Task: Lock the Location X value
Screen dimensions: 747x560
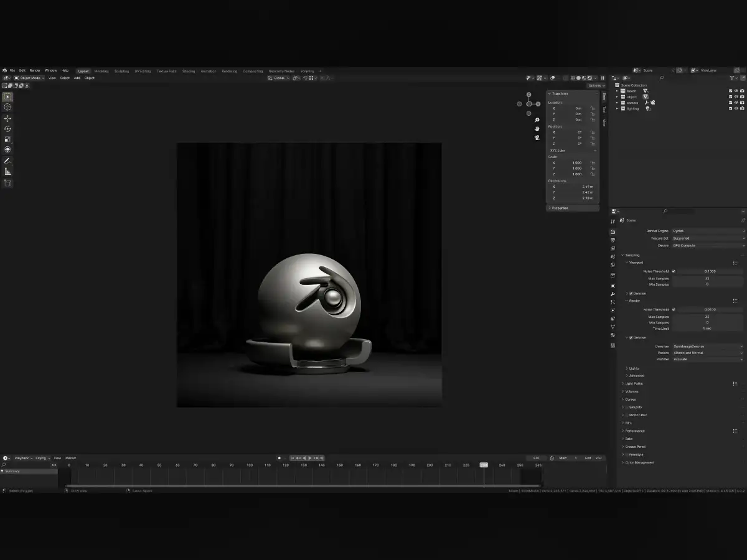Action: [x=593, y=108]
